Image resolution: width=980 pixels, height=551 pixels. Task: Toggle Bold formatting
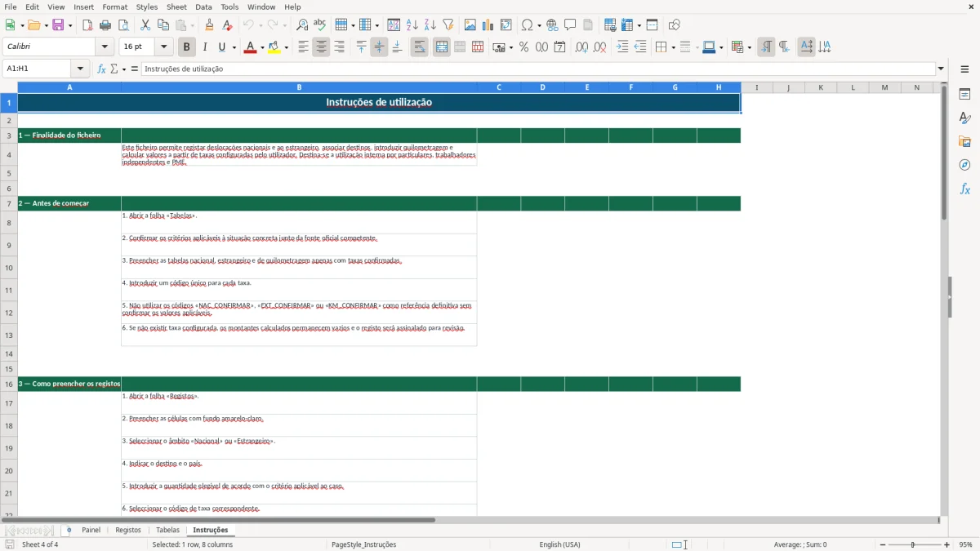click(187, 47)
